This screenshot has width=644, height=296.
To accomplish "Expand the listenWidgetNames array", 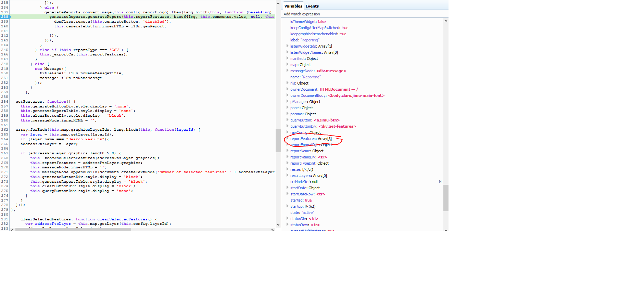I will click(x=287, y=52).
